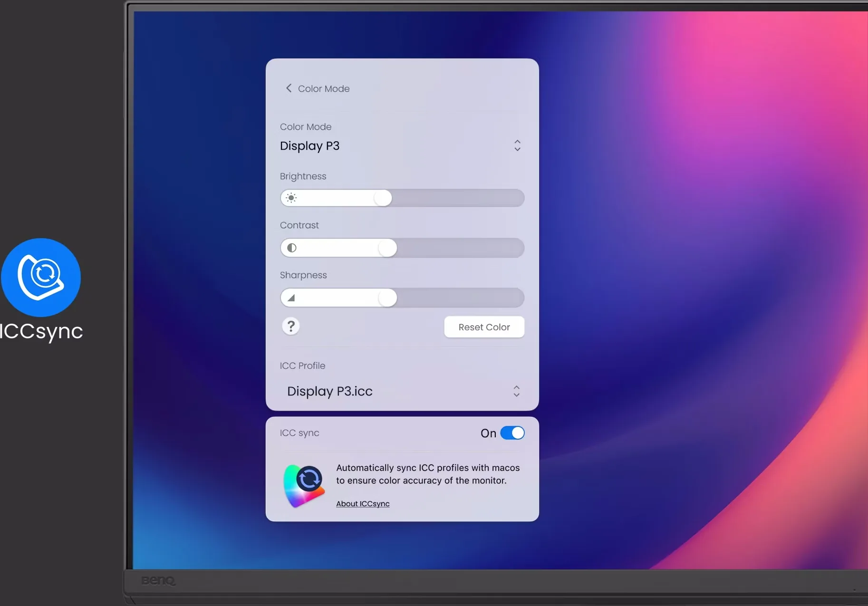The image size is (868, 606).
Task: Click the Brightness slider handle
Action: (x=383, y=198)
